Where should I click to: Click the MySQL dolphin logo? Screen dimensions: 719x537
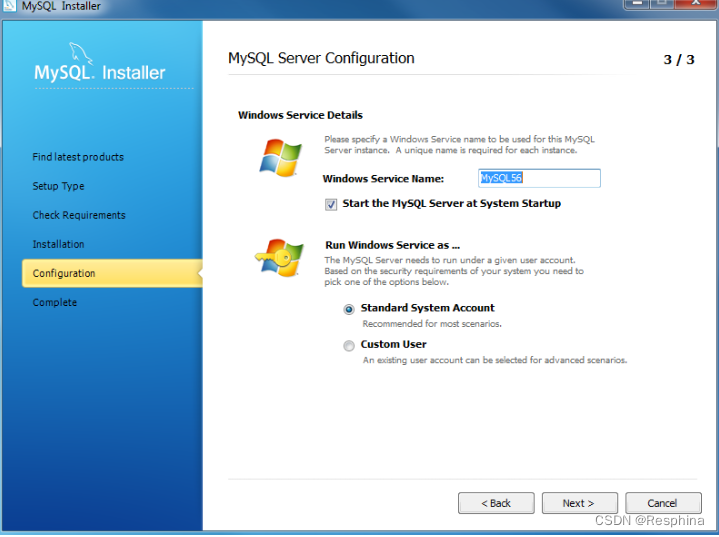tap(81, 54)
